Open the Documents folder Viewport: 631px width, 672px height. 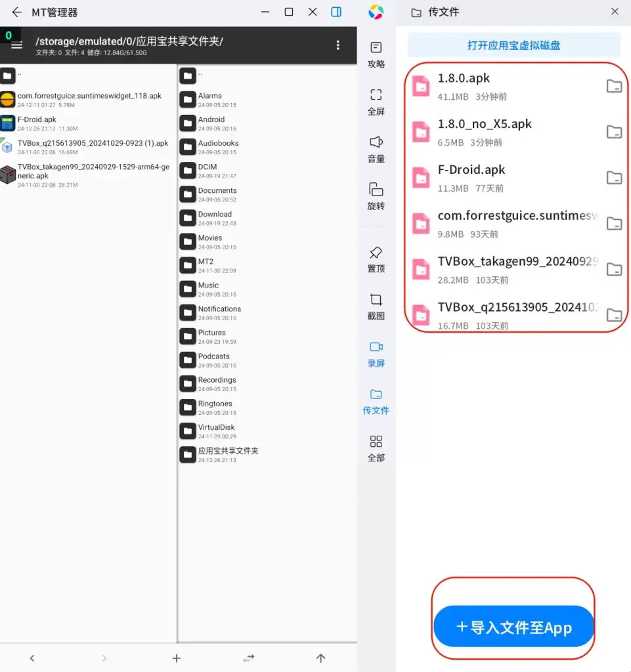(x=267, y=194)
